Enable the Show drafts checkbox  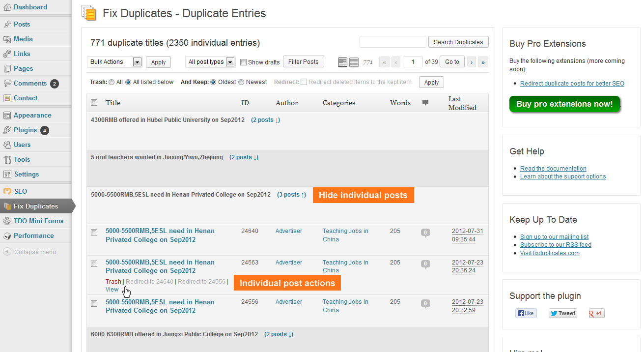click(x=243, y=62)
